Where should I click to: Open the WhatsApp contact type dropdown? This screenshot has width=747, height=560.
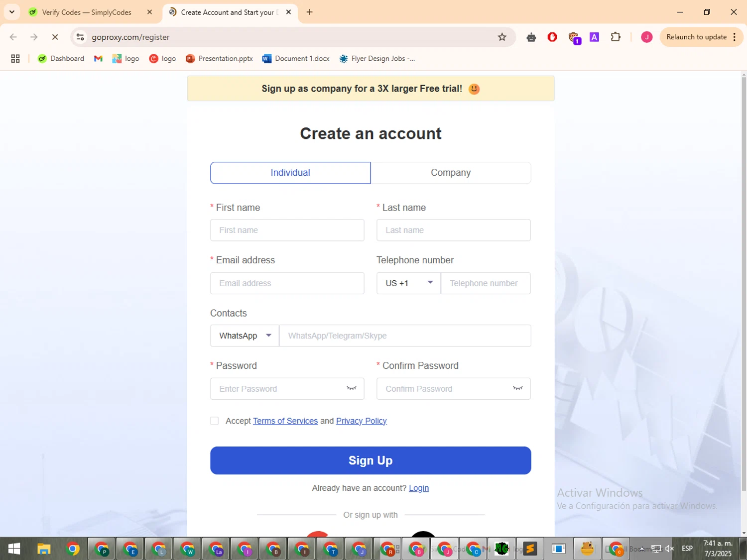(245, 336)
